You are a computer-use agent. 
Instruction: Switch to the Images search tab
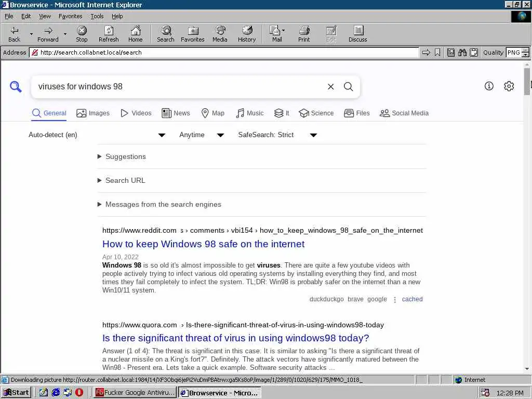click(93, 113)
